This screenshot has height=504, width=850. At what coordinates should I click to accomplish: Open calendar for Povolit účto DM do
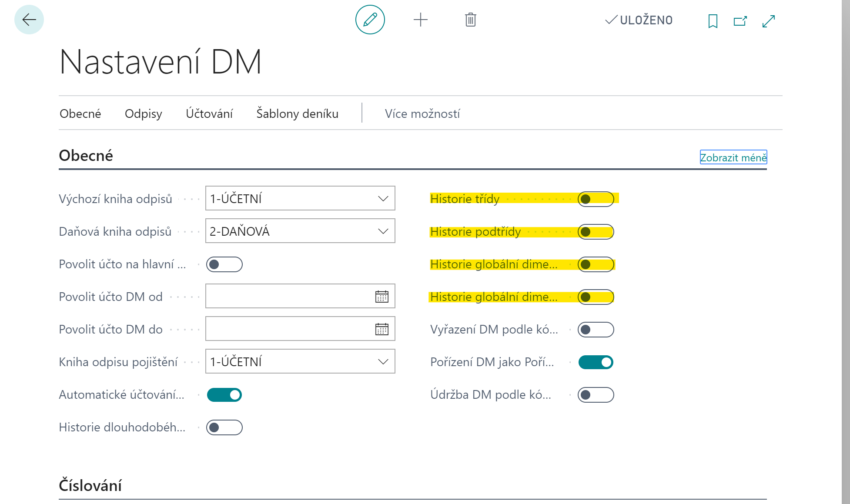381,329
